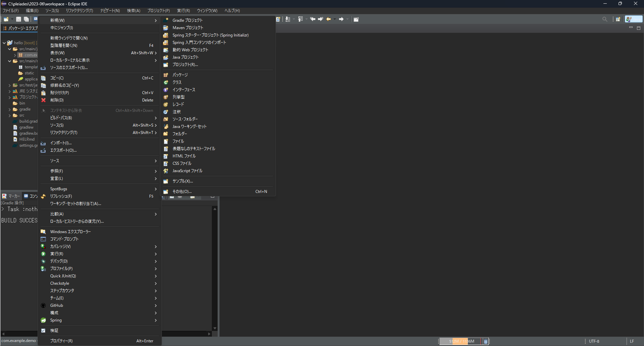The image size is (644, 346).
Task: Click the CSS file icon
Action: (x=166, y=163)
